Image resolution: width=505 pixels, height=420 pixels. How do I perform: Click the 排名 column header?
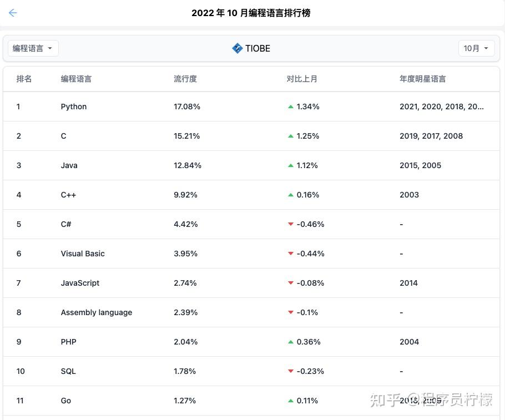pos(24,79)
